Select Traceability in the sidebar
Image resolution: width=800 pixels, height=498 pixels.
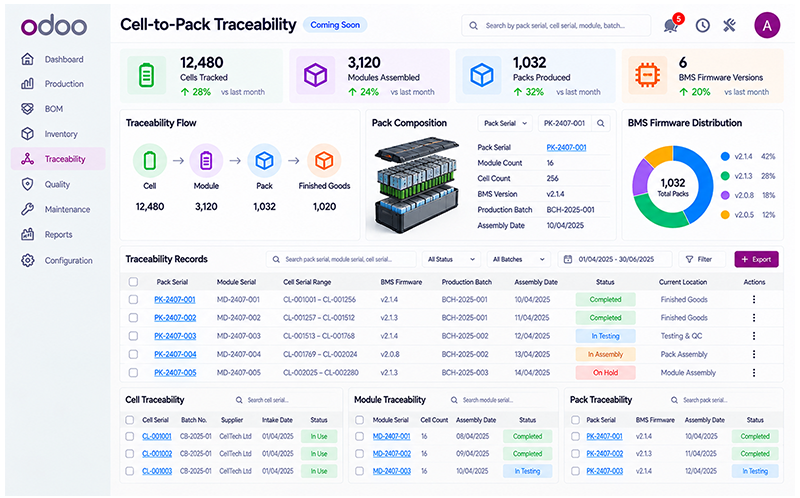(58, 159)
